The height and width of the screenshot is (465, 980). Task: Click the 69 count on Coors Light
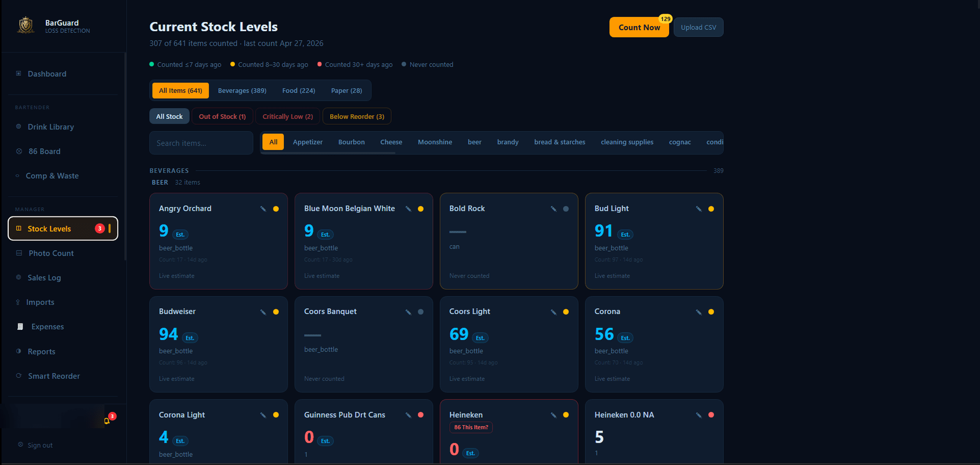coord(459,334)
